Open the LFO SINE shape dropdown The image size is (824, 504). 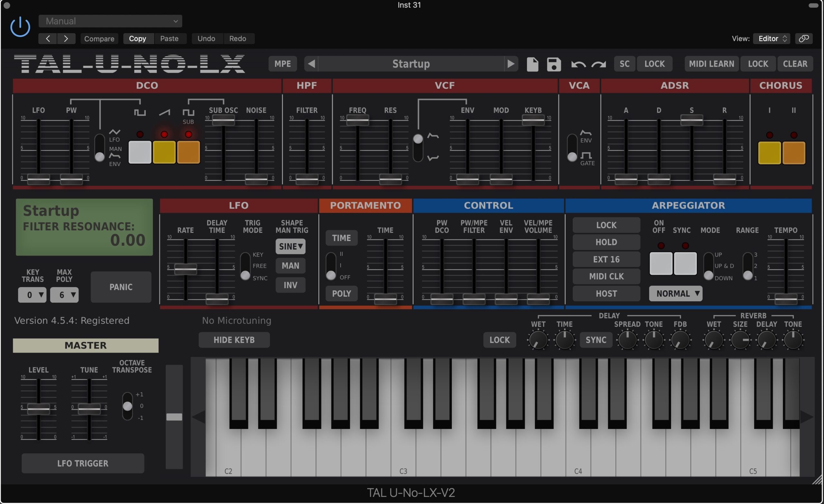[x=290, y=247]
